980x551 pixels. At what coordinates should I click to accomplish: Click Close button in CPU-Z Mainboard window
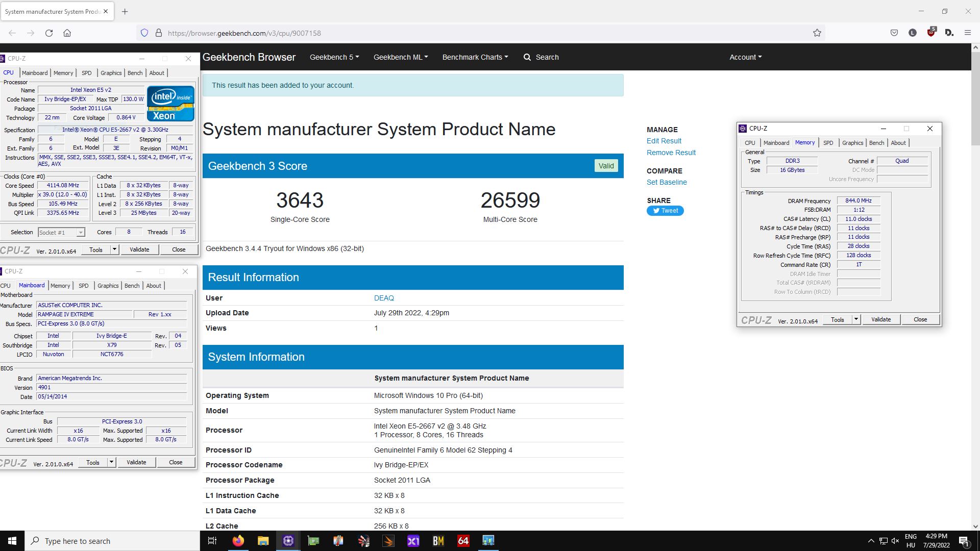click(x=176, y=462)
